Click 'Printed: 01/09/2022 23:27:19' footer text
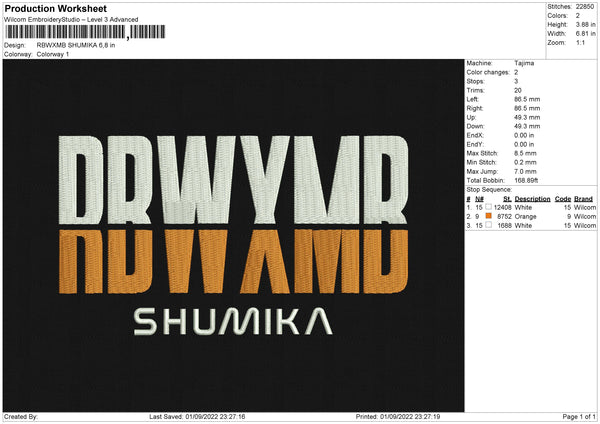This screenshot has width=600, height=424. 398,417
